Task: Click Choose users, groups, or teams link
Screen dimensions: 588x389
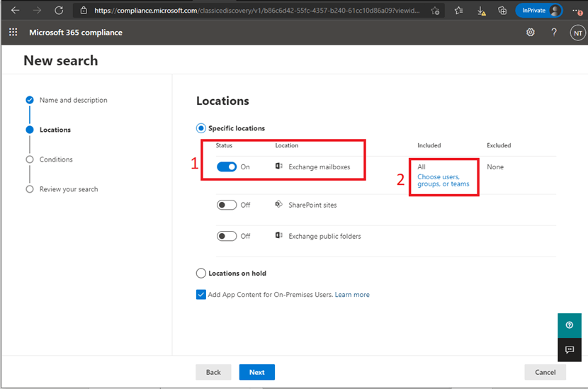Action: click(x=443, y=181)
